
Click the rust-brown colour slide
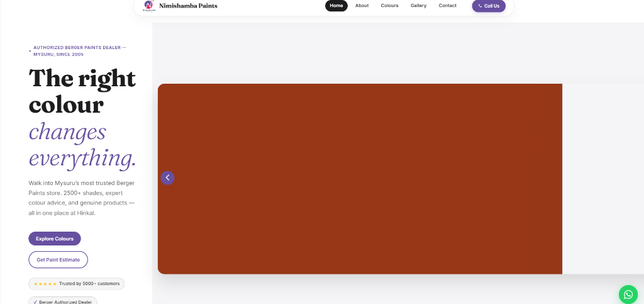tap(360, 179)
